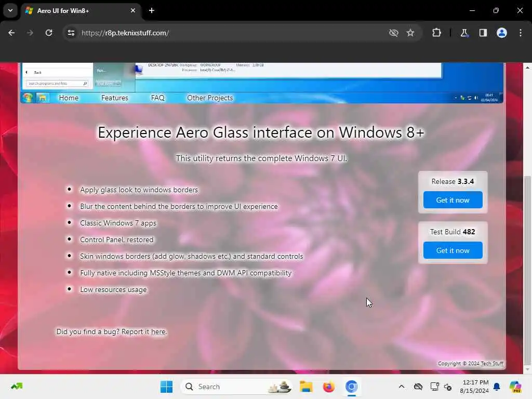Toggle the browser side panel
The width and height of the screenshot is (532, 399).
[x=483, y=33]
